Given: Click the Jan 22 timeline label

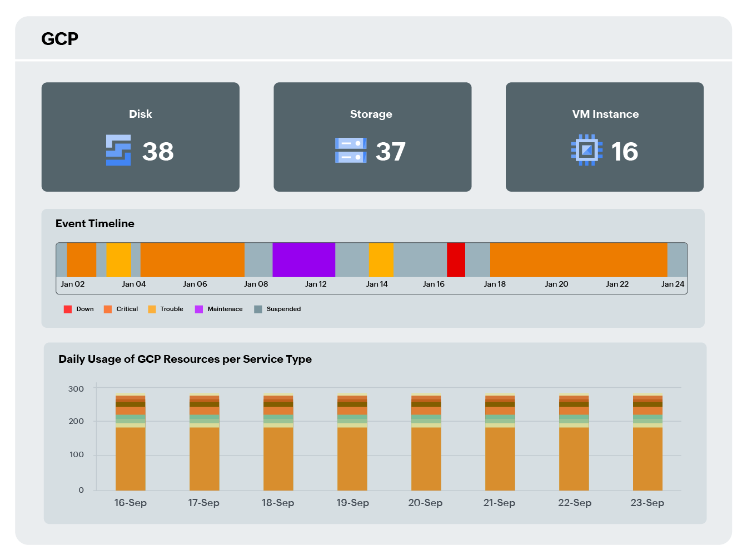Looking at the screenshot, I should [x=617, y=284].
